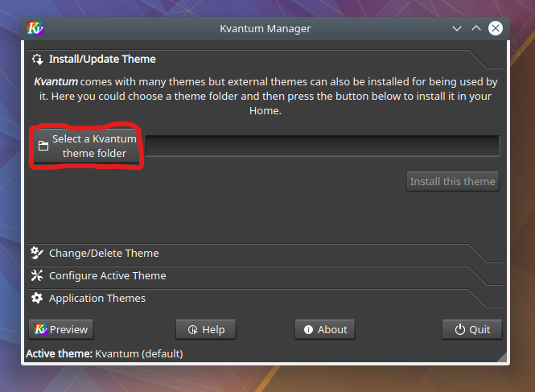Close the Kvantum Manager window
The width and height of the screenshot is (535, 392).
[496, 28]
